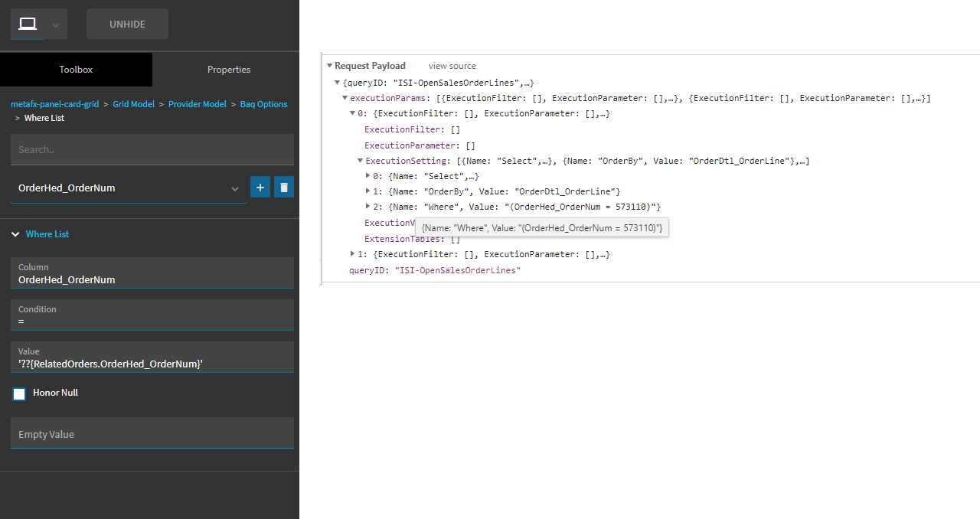This screenshot has height=519, width=980.
Task: Collapse the Where List section chevron
Action: pyautogui.click(x=16, y=234)
